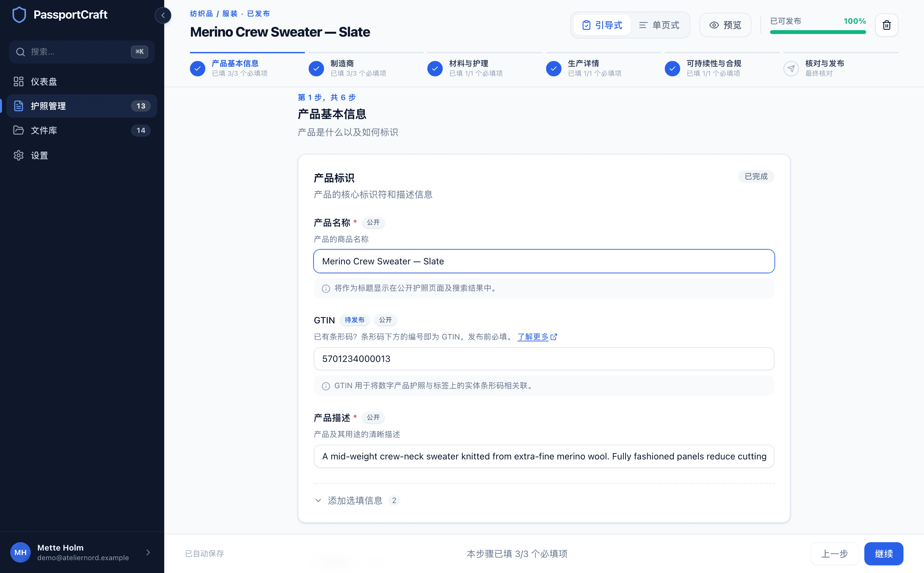Click the PassportCraft shield logo

coord(19,15)
